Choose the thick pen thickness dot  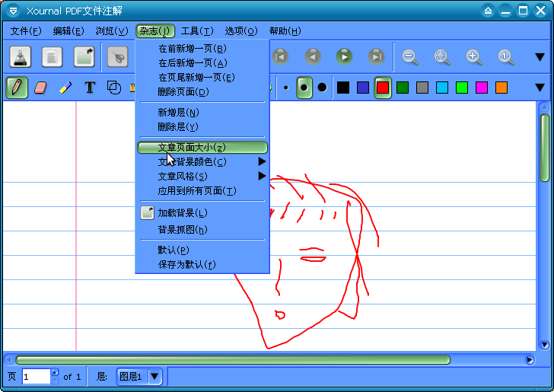point(322,88)
